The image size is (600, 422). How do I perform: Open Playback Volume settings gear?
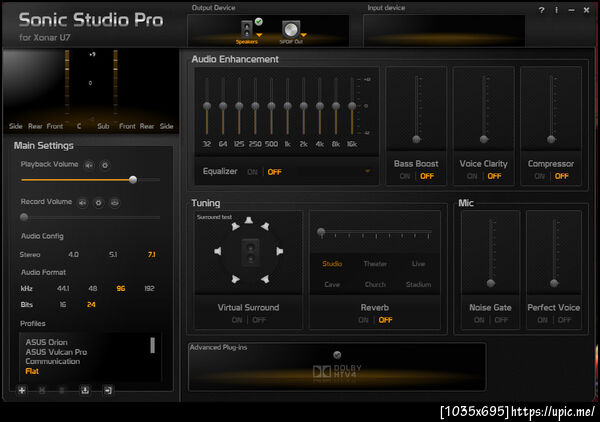[x=105, y=165]
